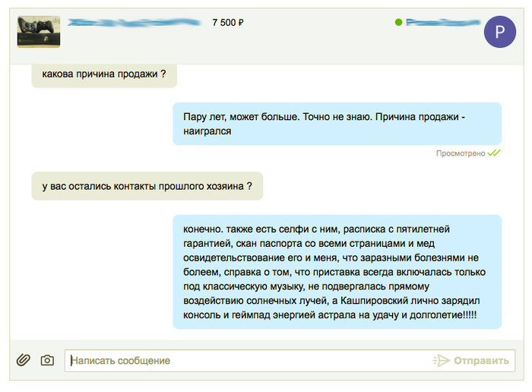Click the paperclip attach file icon
Screen dimensions: 532x392
(x=24, y=360)
